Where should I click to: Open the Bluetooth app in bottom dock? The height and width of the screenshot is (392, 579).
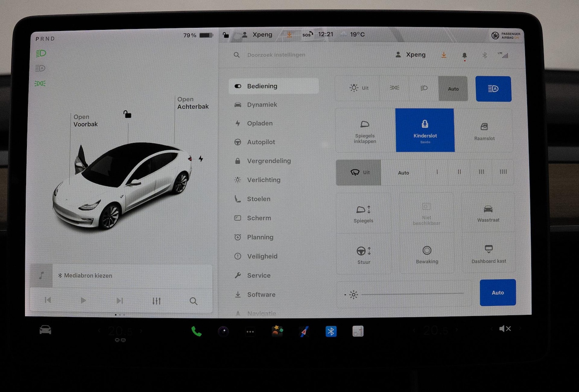(x=331, y=331)
